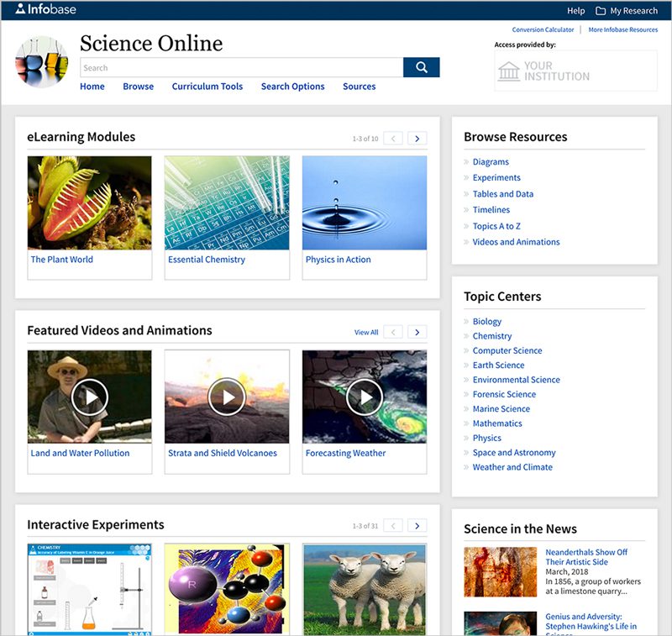Advance to next Interactive Experiments
The image size is (672, 636).
417,525
